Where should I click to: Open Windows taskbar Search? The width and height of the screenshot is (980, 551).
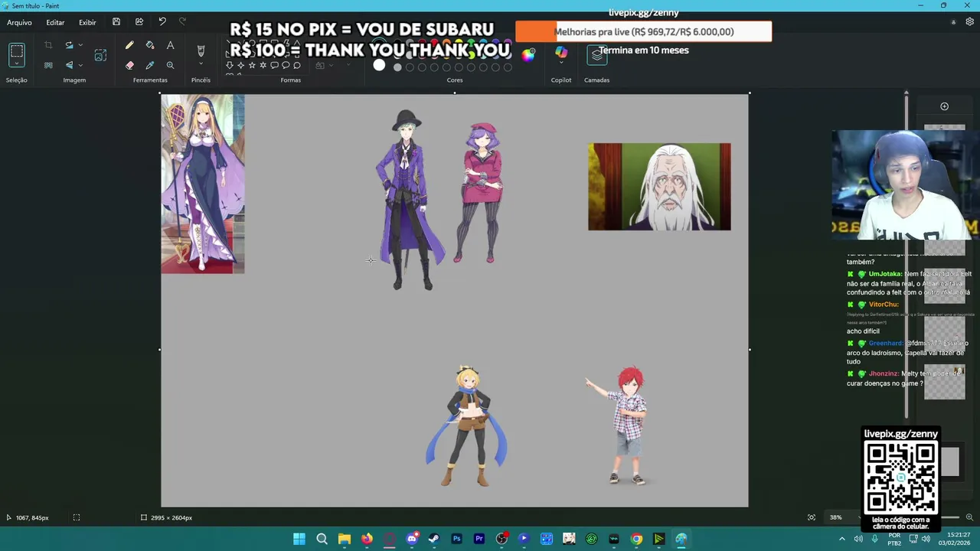pyautogui.click(x=322, y=539)
